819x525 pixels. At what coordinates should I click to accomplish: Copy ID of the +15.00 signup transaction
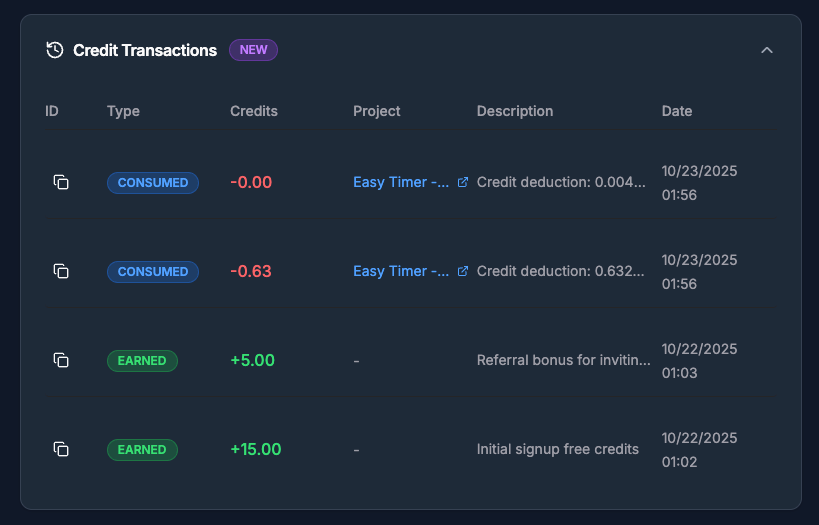(61, 449)
